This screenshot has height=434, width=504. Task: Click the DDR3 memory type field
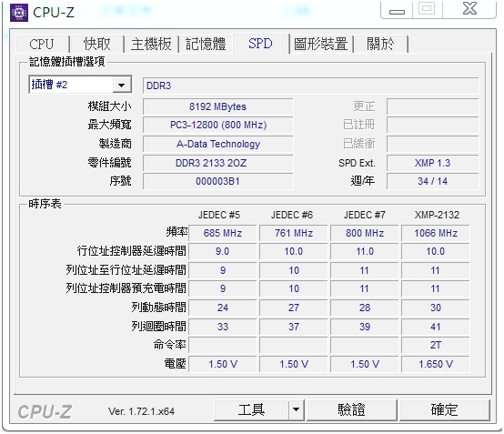point(310,86)
